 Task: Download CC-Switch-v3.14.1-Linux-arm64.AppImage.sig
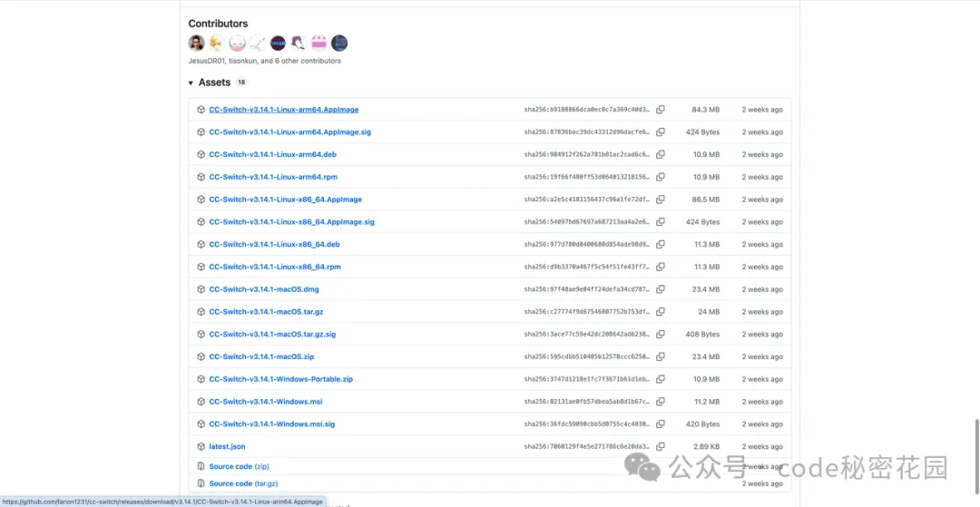coord(290,132)
